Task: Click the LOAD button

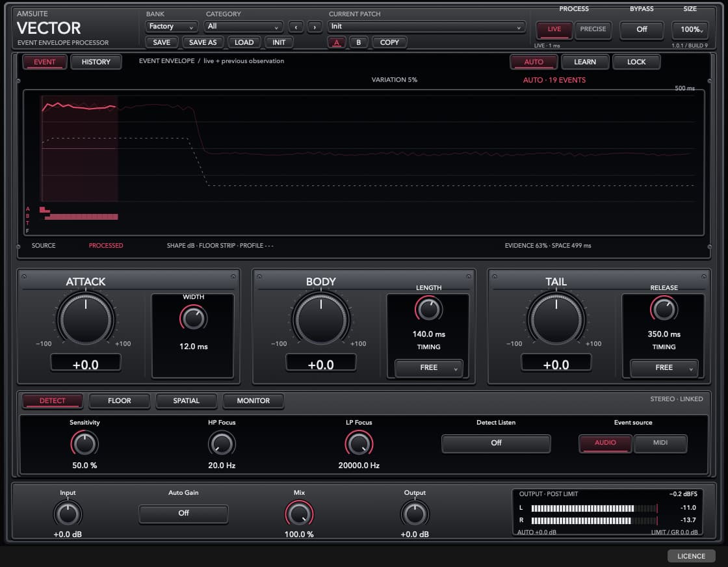Action: (244, 42)
